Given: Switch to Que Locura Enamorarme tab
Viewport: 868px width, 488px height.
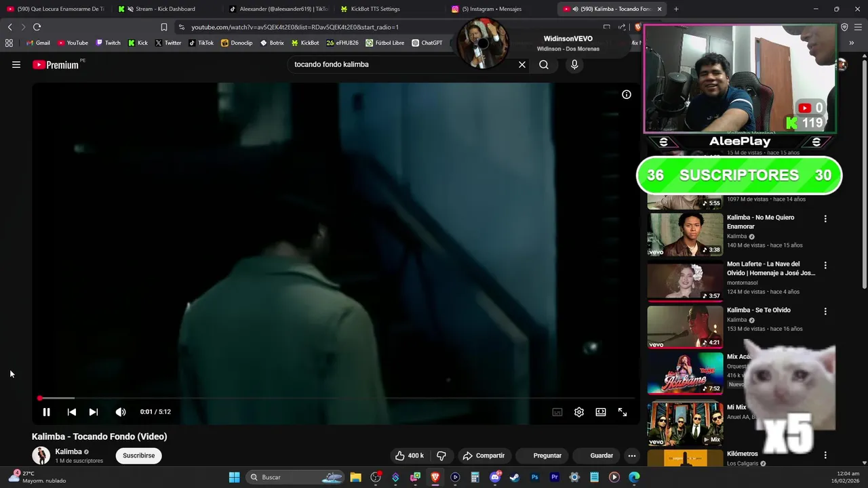Looking at the screenshot, I should (55, 9).
